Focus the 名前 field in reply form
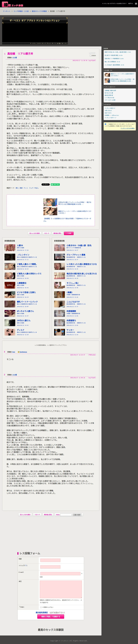 (50, 560)
